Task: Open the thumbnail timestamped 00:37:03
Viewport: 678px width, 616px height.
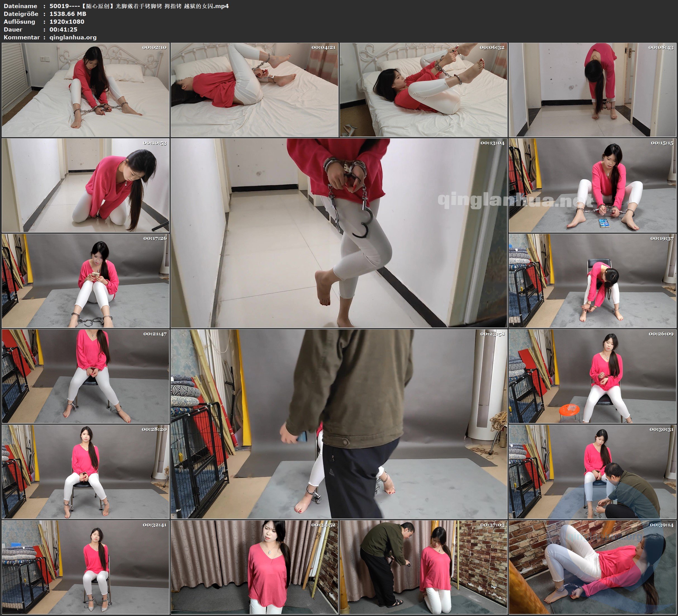Action: (424, 567)
